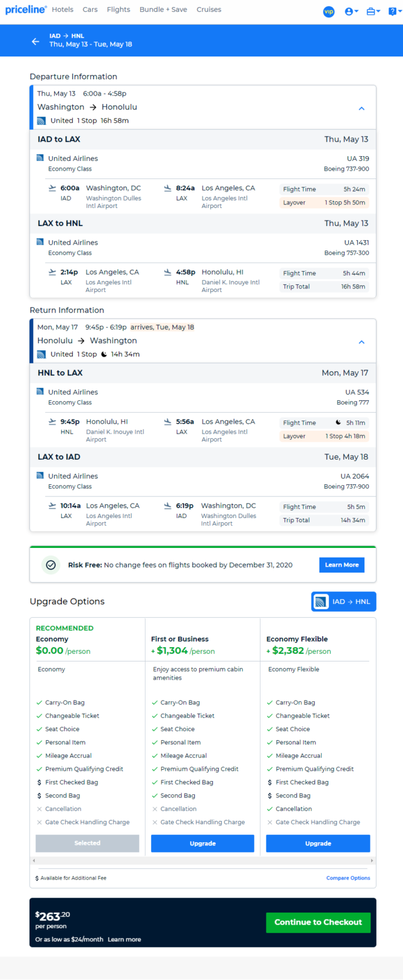This screenshot has height=980, width=403.
Task: Click the +$2,382 /person price
Action: tap(299, 651)
